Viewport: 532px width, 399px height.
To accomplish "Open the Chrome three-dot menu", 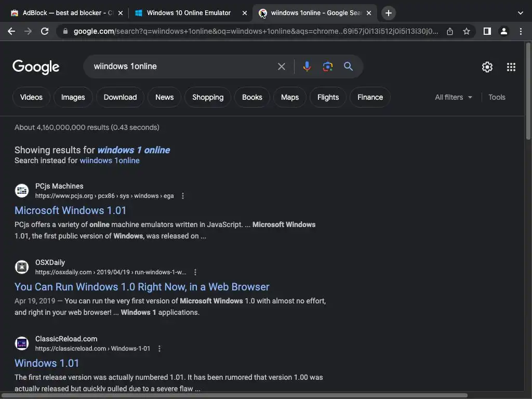I will pyautogui.click(x=521, y=31).
